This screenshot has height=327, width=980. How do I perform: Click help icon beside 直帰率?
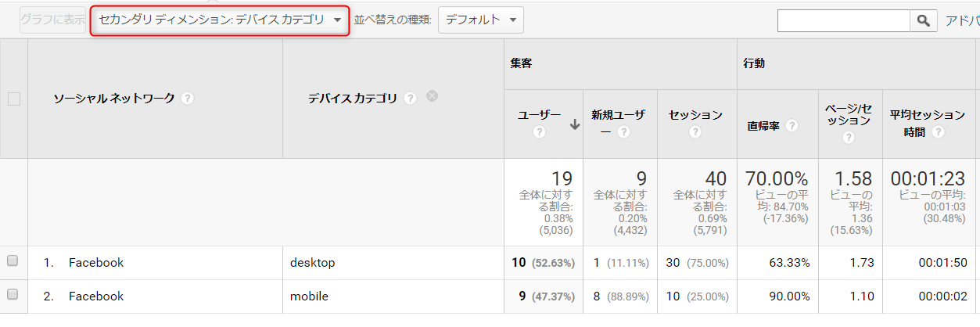pyautogui.click(x=792, y=125)
